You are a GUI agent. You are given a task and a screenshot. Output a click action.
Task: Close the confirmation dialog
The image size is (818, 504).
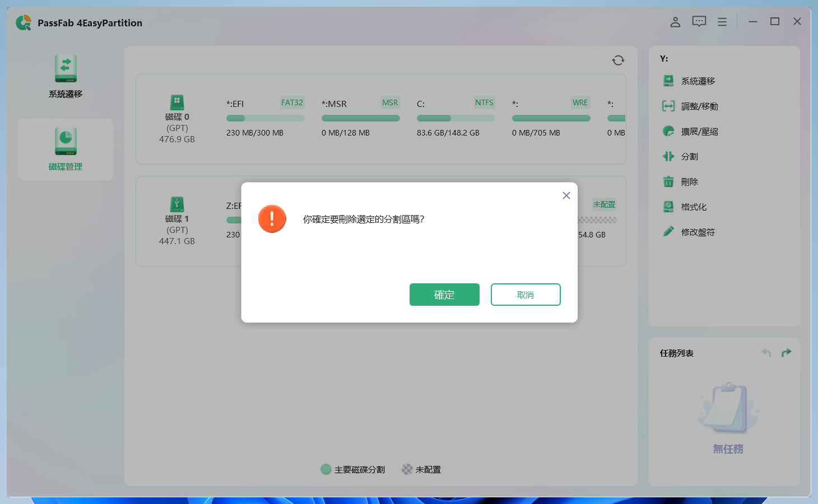pyautogui.click(x=566, y=195)
